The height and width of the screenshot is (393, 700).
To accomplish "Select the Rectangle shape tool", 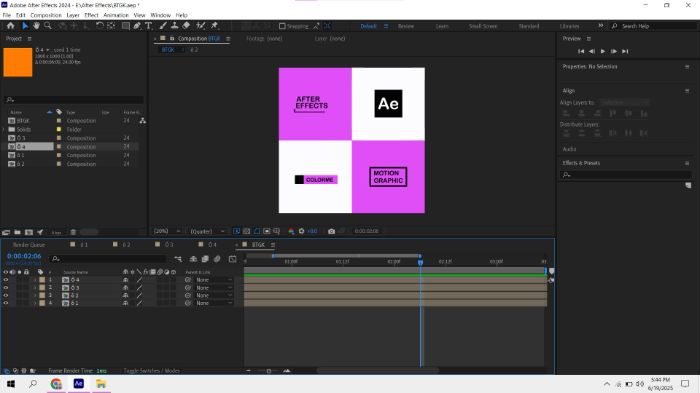I will tap(126, 26).
